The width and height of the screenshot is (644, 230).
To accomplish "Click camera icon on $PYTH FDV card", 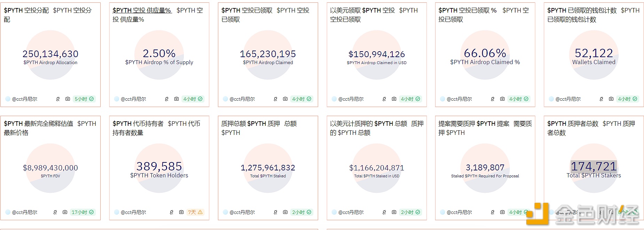I will (x=65, y=212).
